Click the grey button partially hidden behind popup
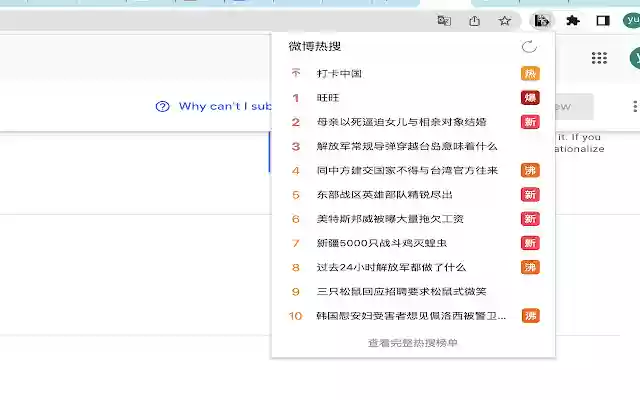The height and width of the screenshot is (400, 640). [x=574, y=107]
